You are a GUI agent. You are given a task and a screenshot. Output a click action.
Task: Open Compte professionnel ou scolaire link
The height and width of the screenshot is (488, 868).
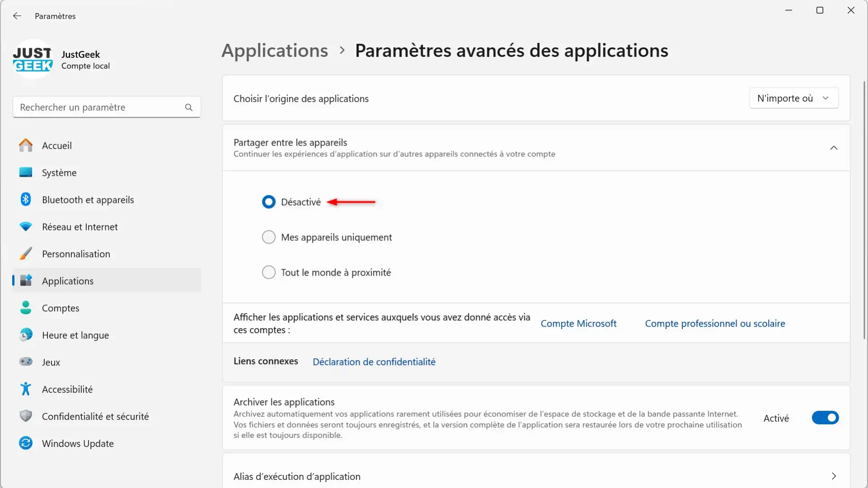coord(715,324)
